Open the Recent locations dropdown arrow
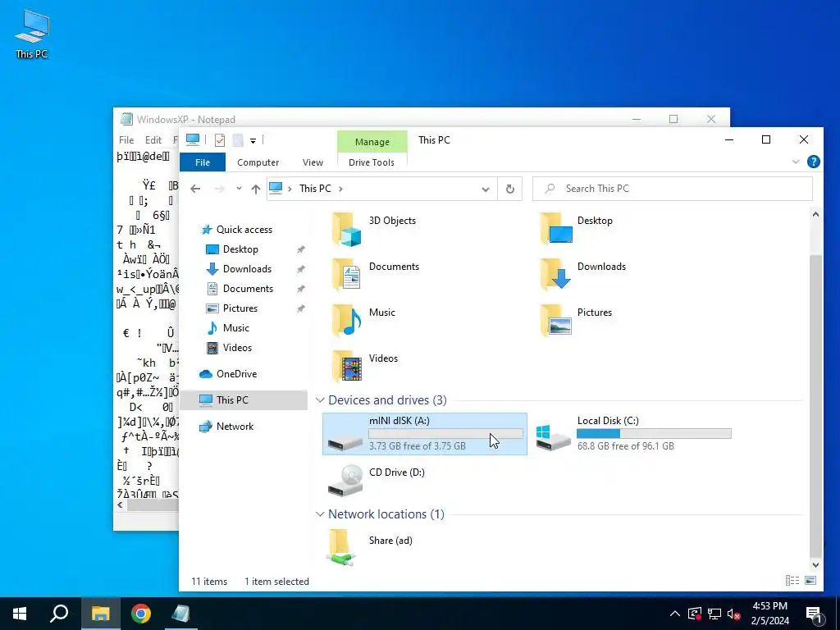This screenshot has height=630, width=840. (239, 189)
